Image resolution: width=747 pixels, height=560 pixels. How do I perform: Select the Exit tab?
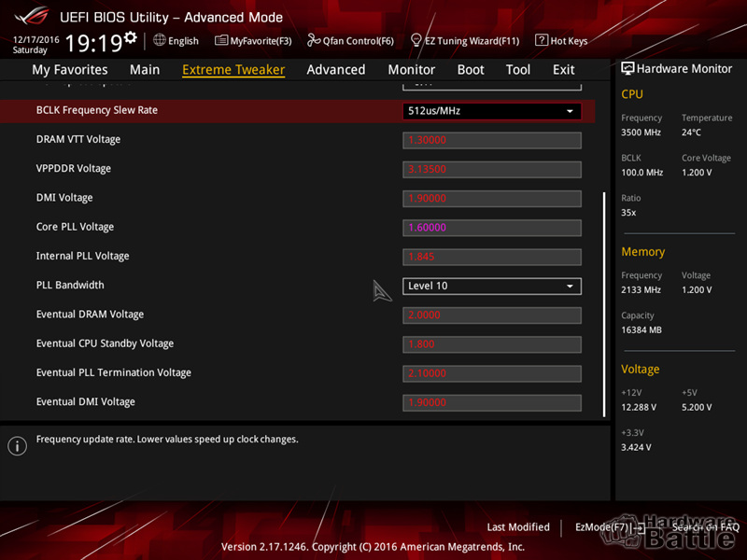click(x=564, y=69)
